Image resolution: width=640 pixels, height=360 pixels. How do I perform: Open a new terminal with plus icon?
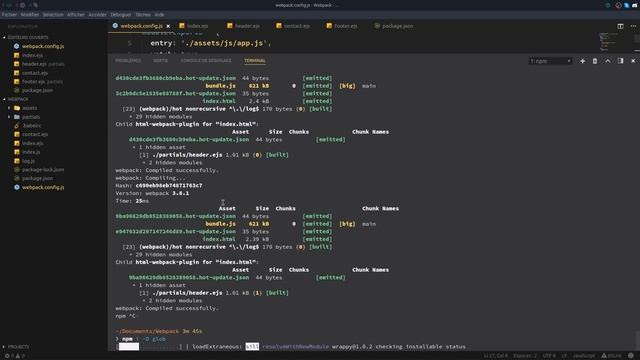pyautogui.click(x=582, y=61)
